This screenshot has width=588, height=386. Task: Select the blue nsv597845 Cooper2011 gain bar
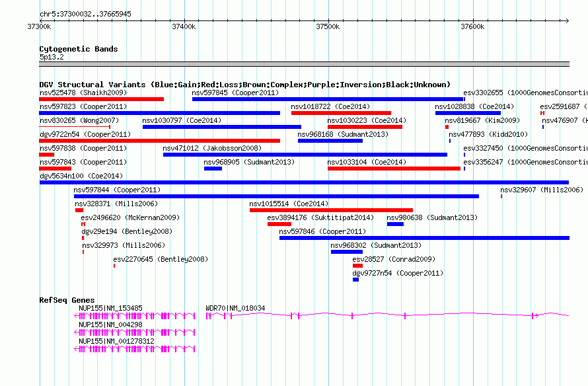[x=328, y=99]
